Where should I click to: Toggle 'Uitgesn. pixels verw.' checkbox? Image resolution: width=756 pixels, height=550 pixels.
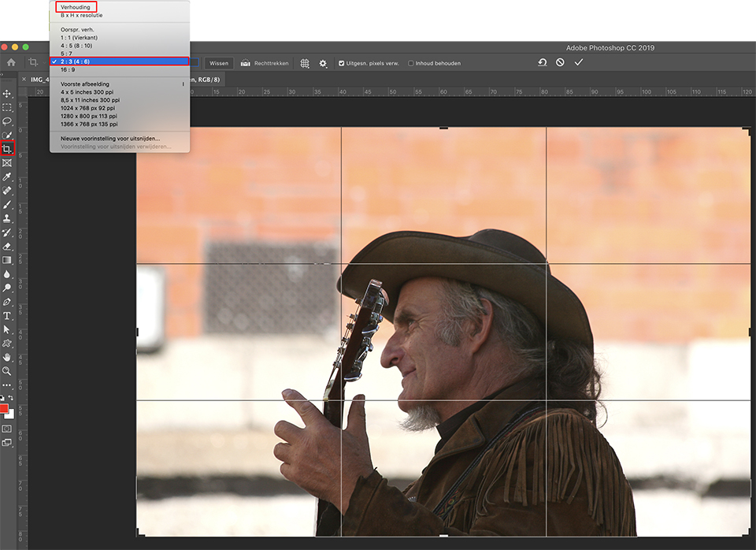pos(341,63)
